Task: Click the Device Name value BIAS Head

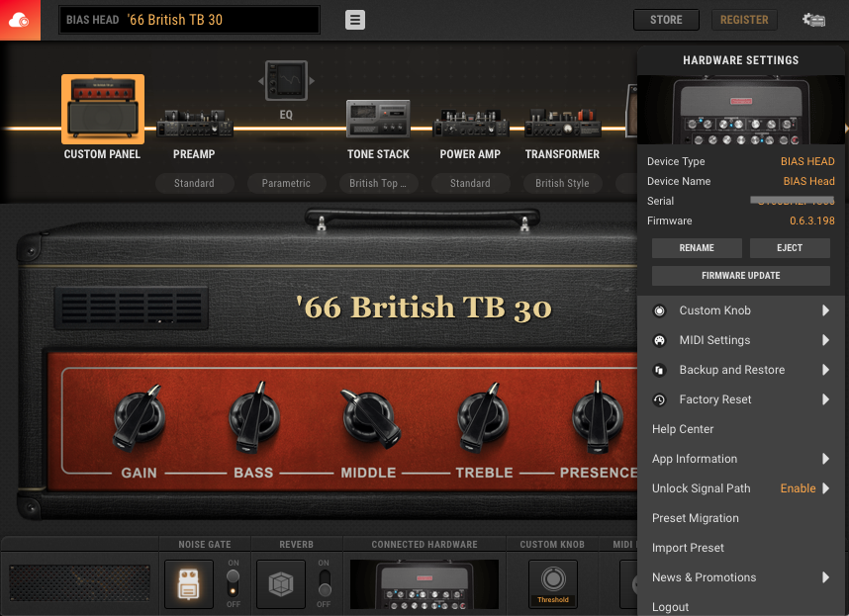Action: pos(809,181)
